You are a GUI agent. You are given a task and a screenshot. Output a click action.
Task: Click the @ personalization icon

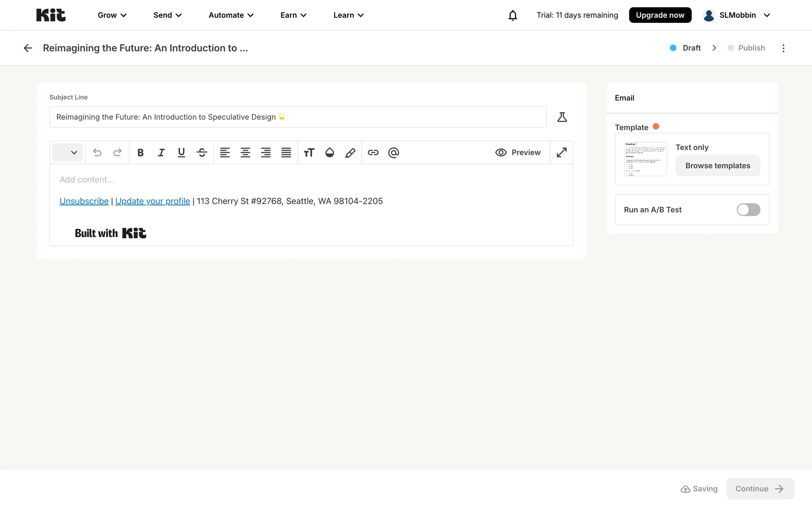393,152
